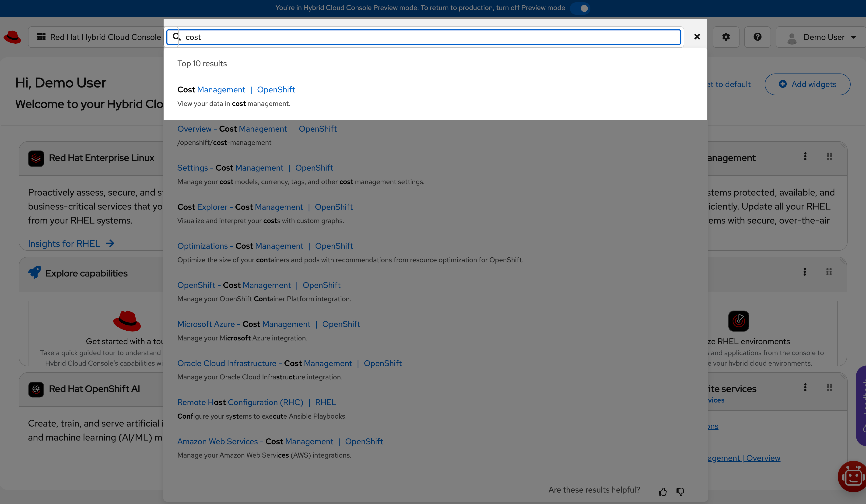Open the application launcher grid icon
Screen dimensions: 866x504
pos(41,37)
